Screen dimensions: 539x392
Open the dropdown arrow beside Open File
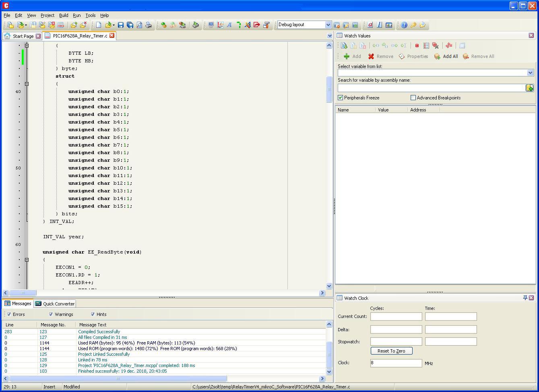(114, 25)
